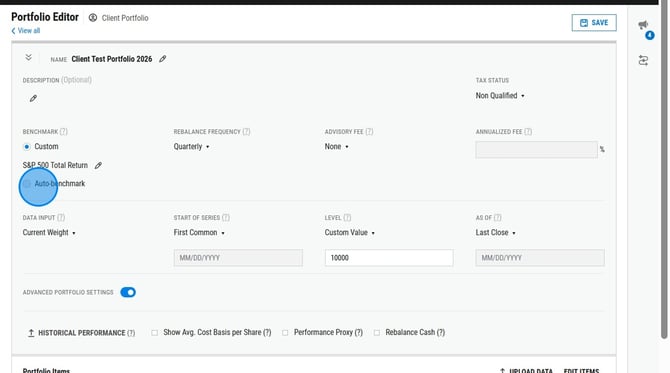This screenshot has height=373, width=670.
Task: Open the Tax Status Non Qualified dropdown
Action: pos(500,96)
